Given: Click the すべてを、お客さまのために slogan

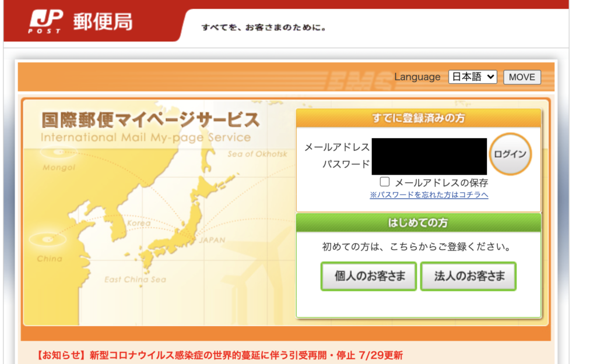Looking at the screenshot, I should [264, 27].
